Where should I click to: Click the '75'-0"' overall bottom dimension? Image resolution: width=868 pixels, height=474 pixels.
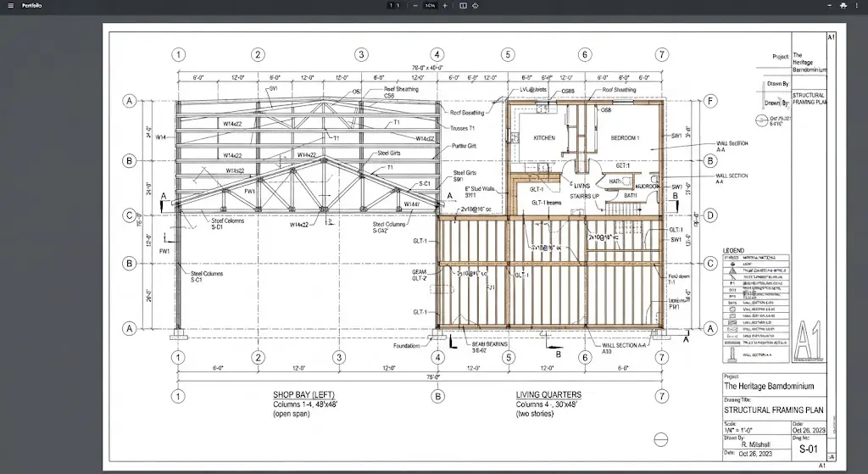[433, 377]
